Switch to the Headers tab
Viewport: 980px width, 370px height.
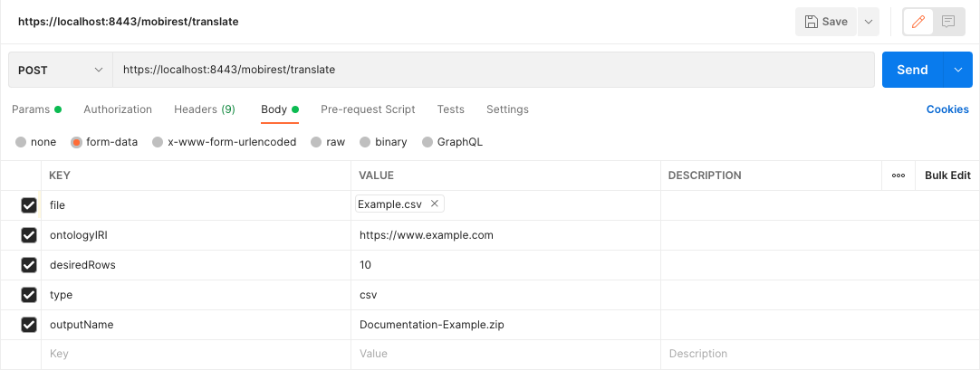(205, 109)
